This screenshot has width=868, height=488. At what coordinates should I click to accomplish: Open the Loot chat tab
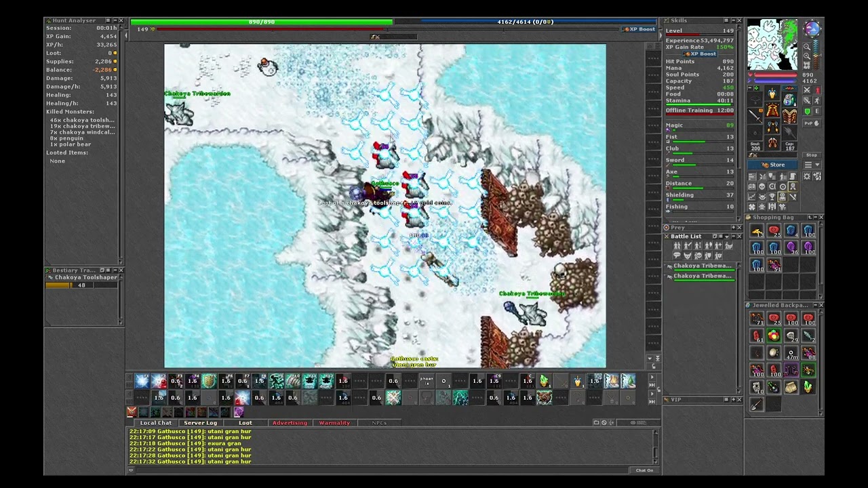(245, 423)
